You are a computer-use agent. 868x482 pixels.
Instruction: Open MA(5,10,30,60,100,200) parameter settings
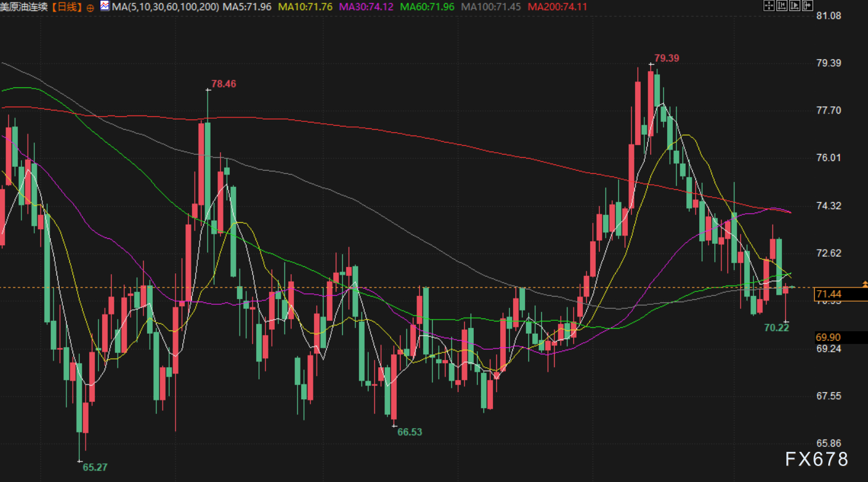[165, 7]
